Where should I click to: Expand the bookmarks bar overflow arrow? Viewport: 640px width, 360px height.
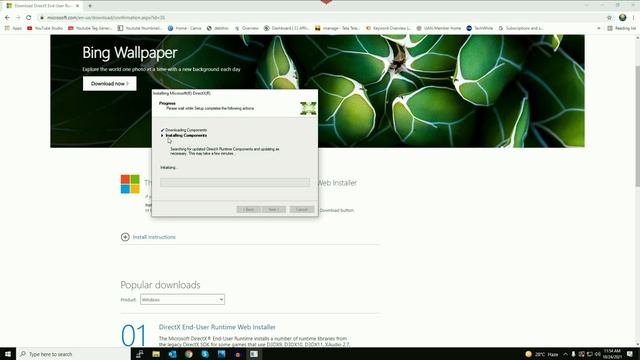(599, 28)
